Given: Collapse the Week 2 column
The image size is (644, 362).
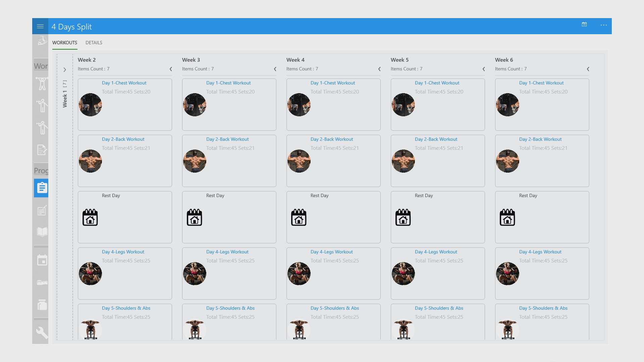Looking at the screenshot, I should click(x=171, y=69).
